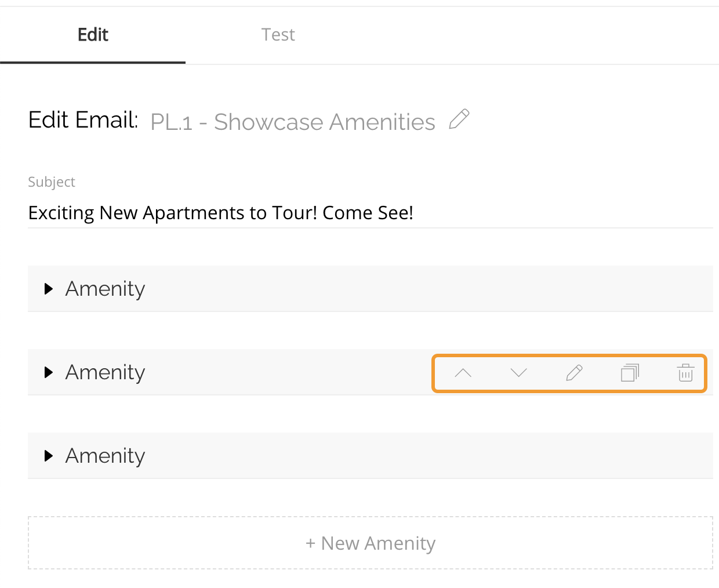Click the second Amenity label
719x588 pixels.
(105, 372)
